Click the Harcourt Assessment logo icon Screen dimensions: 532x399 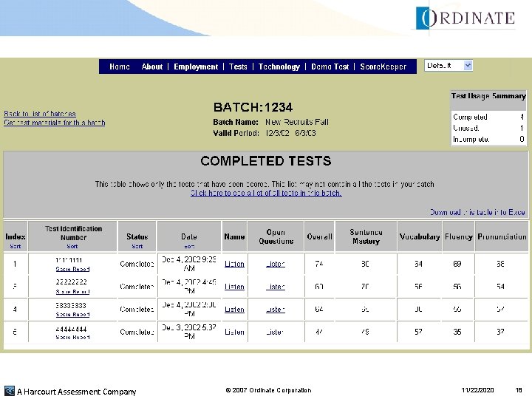click(x=9, y=391)
